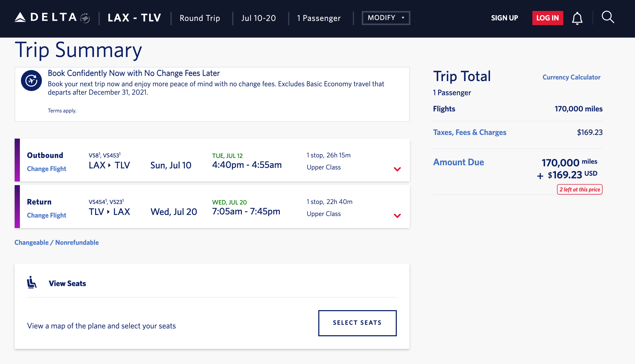
Task: Click the Round Trip header item
Action: coord(200,18)
